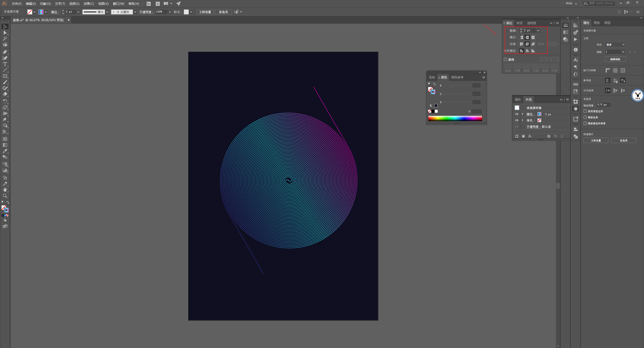This screenshot has width=644, height=348.
Task: Open the units dropdown in Properties
Action: tap(615, 45)
